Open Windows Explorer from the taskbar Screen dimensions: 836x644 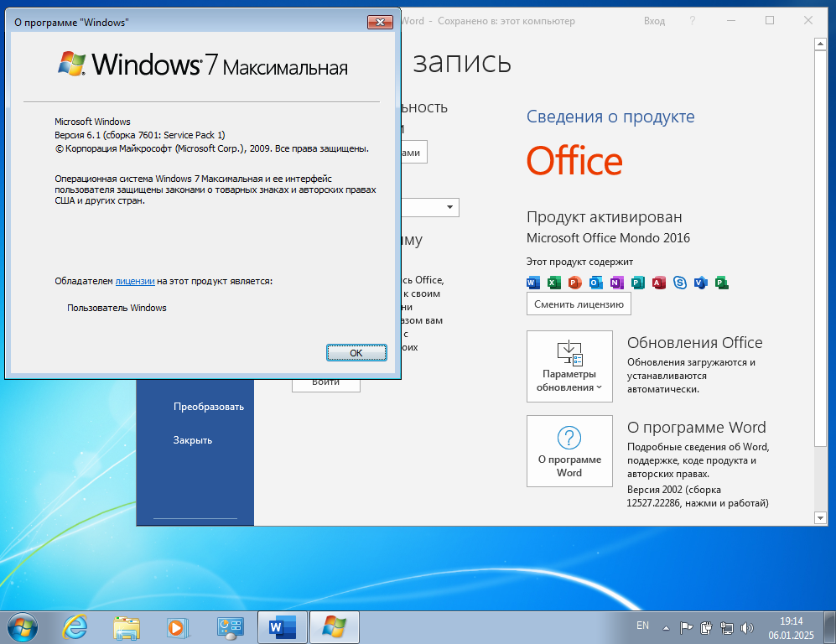[x=127, y=627]
